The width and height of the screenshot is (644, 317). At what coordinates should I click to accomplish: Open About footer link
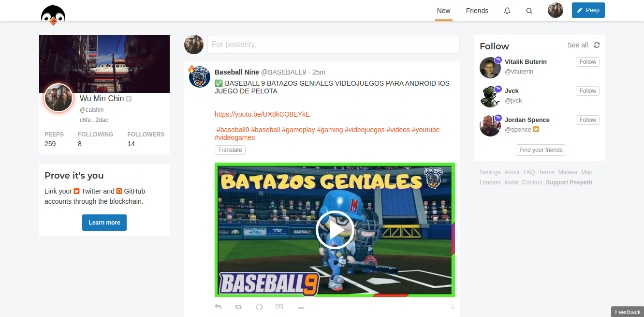[512, 172]
